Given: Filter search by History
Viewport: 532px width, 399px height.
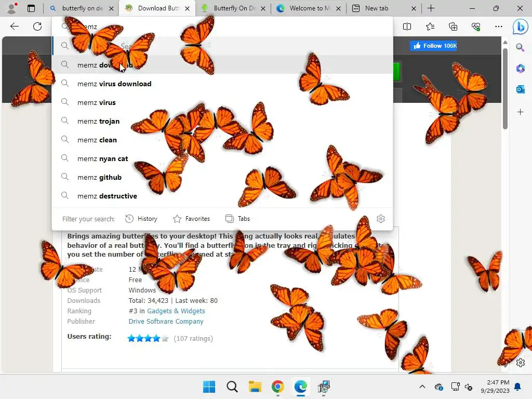Looking at the screenshot, I should click(141, 219).
